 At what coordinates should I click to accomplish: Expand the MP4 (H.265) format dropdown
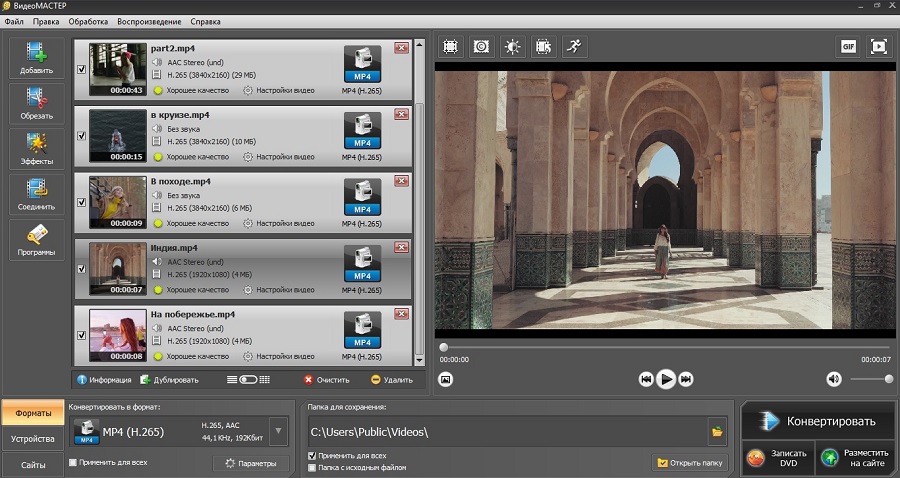click(x=278, y=432)
